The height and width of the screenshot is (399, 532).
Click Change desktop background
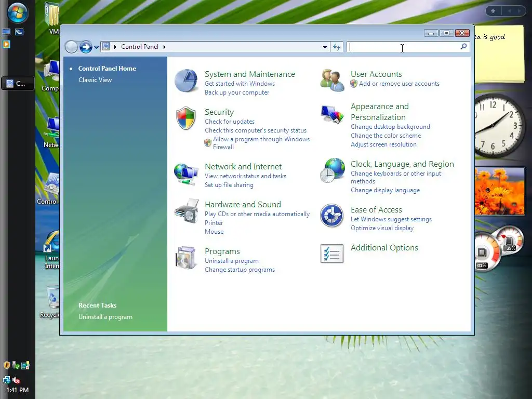tap(390, 127)
